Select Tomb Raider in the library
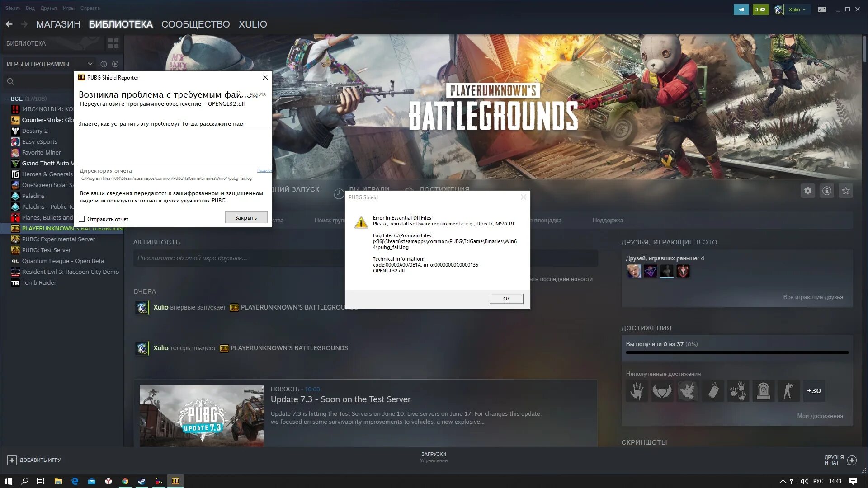This screenshot has height=488, width=868. click(39, 283)
